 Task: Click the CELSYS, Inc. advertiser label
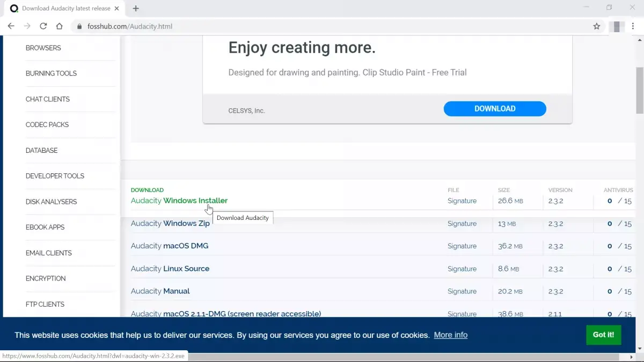pyautogui.click(x=247, y=110)
